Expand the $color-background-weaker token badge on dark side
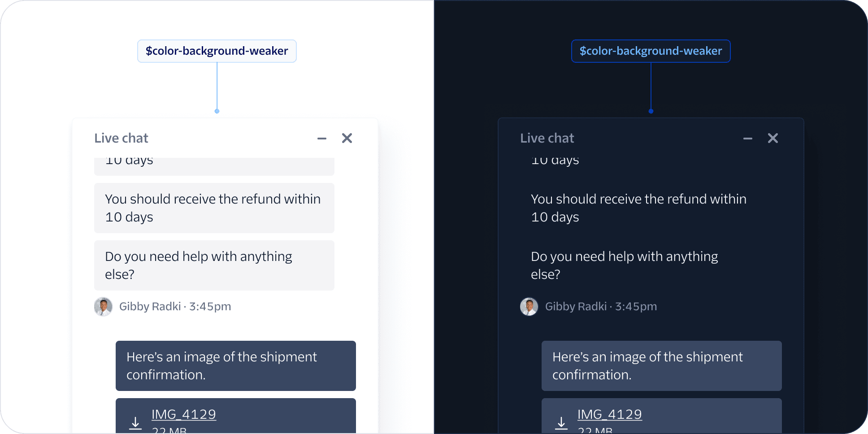The height and width of the screenshot is (434, 868). point(651,51)
